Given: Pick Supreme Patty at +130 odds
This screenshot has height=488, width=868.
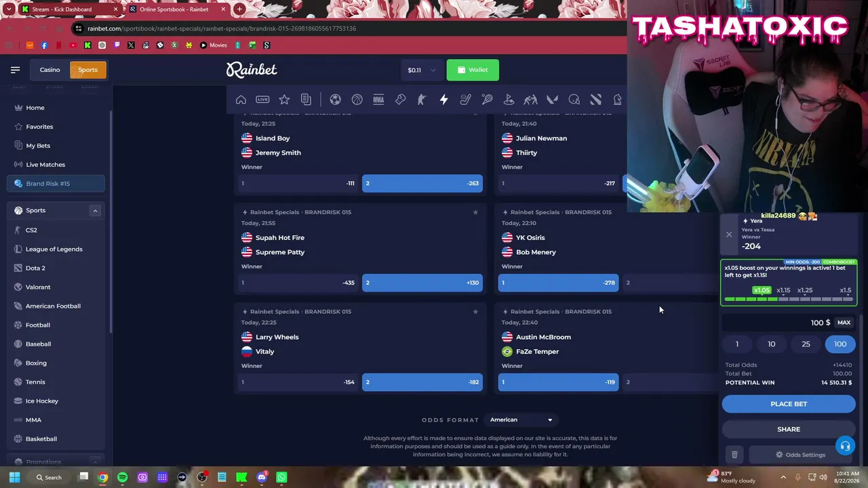Looking at the screenshot, I should pyautogui.click(x=422, y=283).
